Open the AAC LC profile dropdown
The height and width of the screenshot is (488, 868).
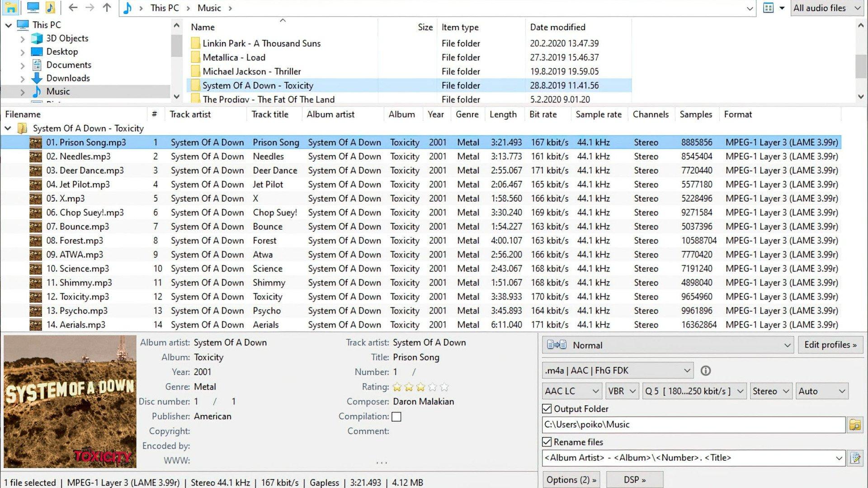point(572,391)
